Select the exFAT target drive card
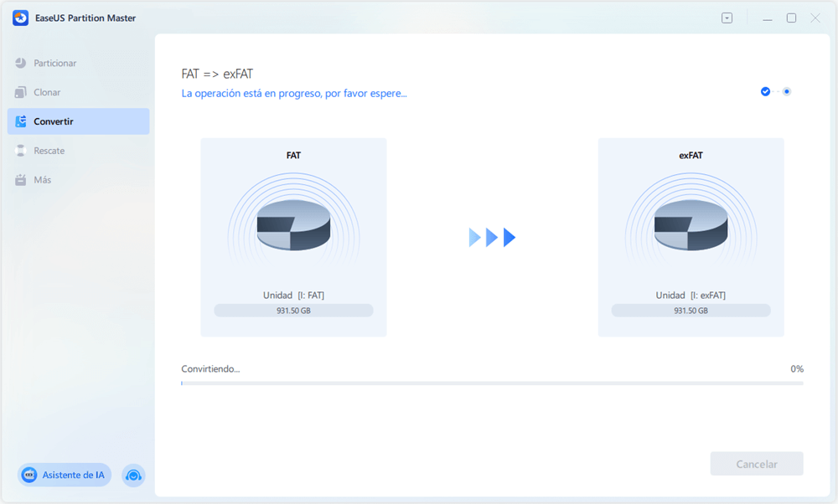 tap(691, 237)
